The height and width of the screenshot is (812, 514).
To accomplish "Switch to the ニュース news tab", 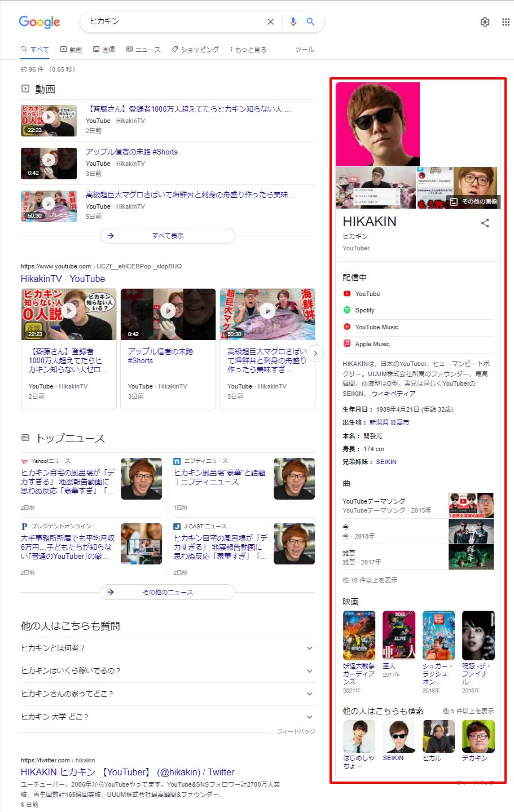I will 144,50.
